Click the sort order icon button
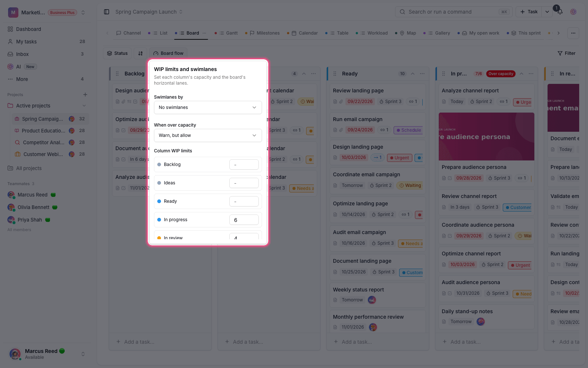Viewport: 588px width, 368px height. click(x=140, y=53)
